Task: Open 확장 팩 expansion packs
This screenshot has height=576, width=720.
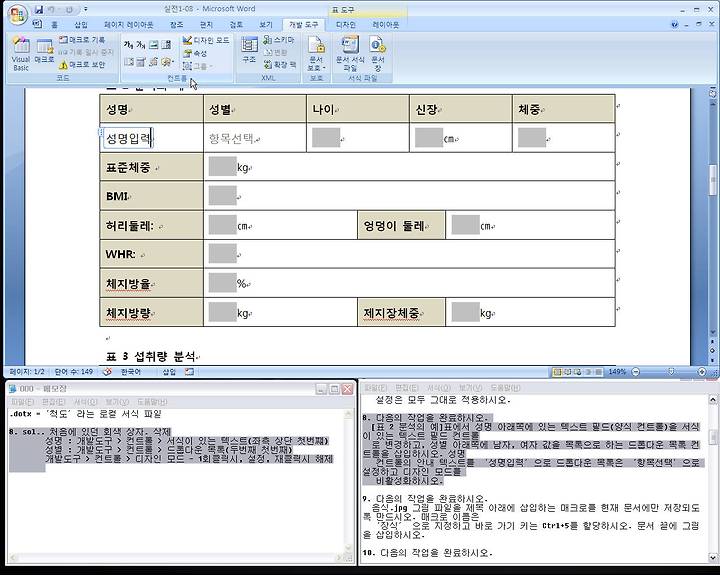Action: click(x=280, y=65)
